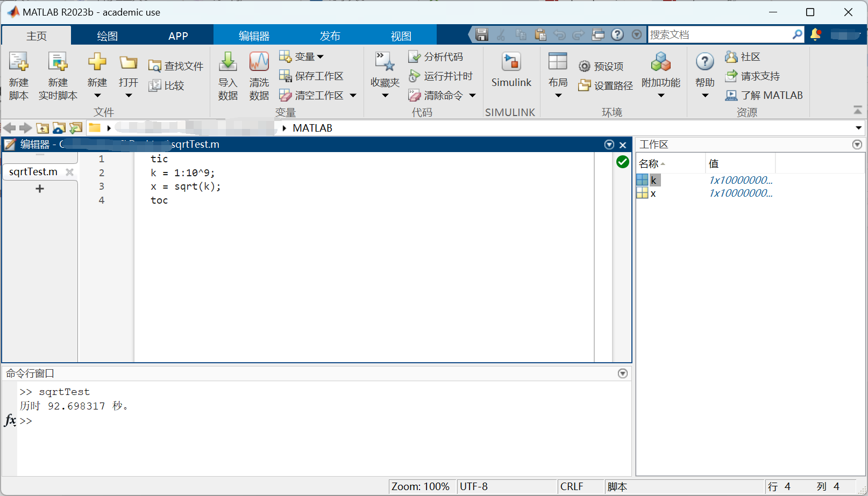Add a new editor tab with plus
Image resolution: width=868 pixels, height=496 pixels.
39,189
